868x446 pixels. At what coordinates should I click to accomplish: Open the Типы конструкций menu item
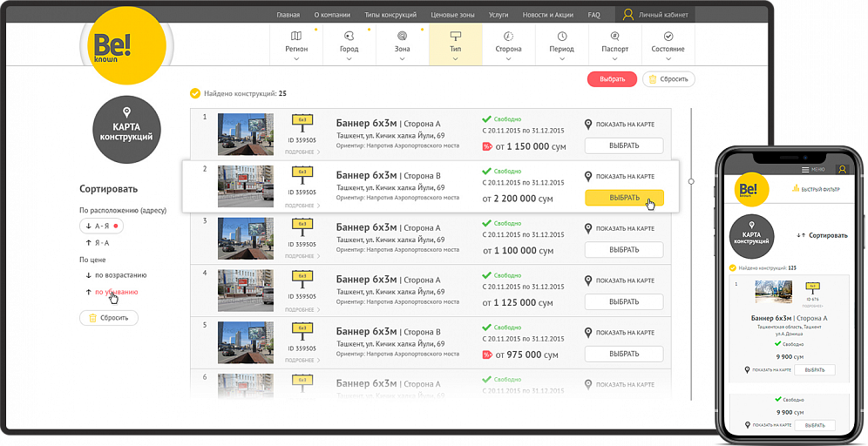[390, 15]
